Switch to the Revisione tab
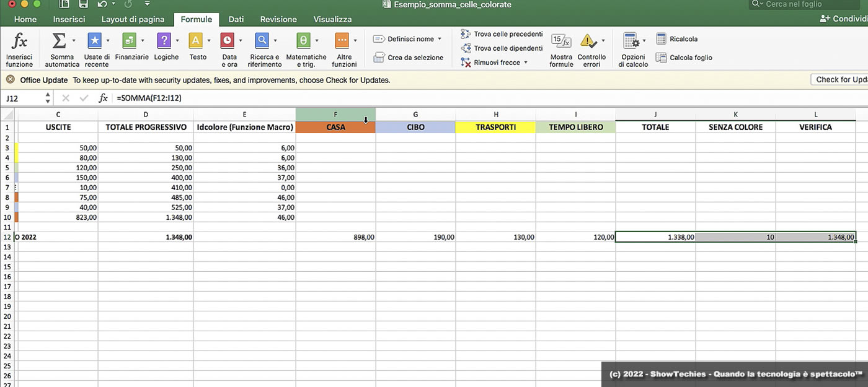Screen dimensions: 868x387 pos(278,19)
